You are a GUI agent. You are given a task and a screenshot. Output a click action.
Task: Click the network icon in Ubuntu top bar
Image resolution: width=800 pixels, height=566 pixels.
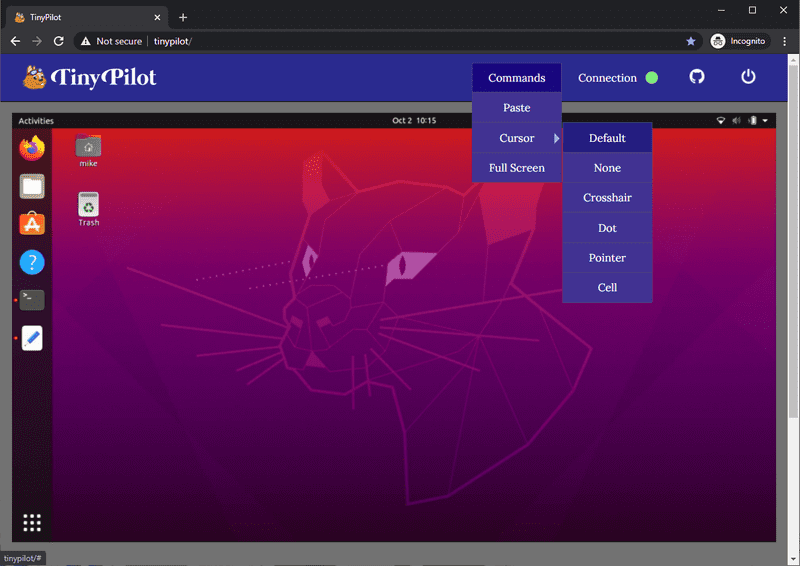point(721,121)
